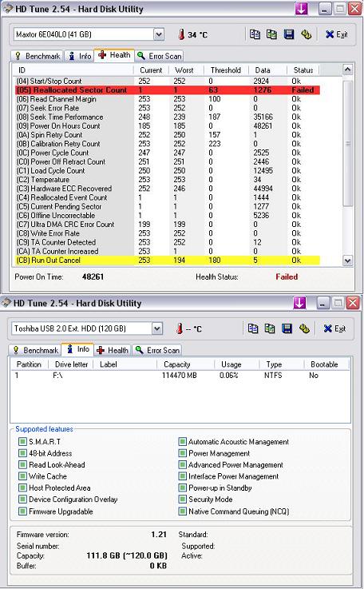
Task: Click Device Configuration Overlay checkbox
Action: coord(22,499)
